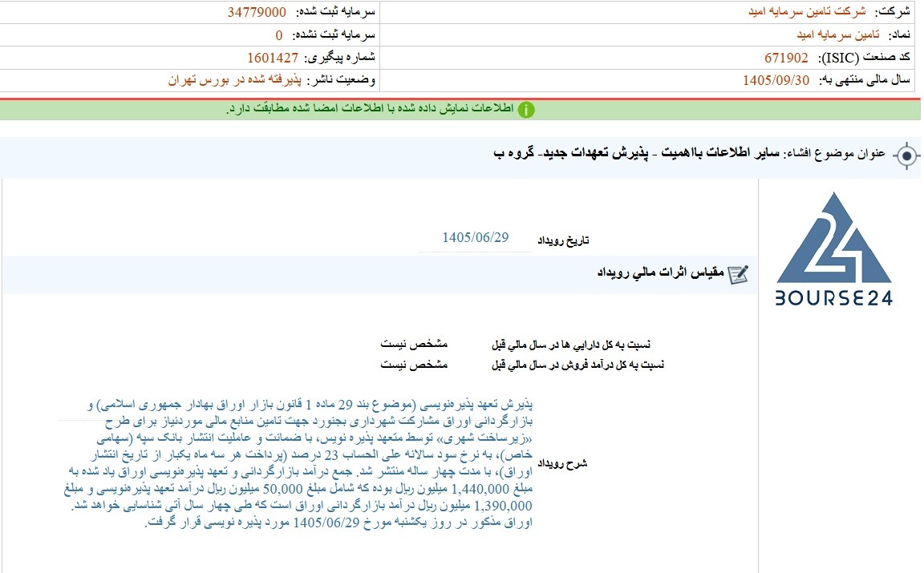Viewport: 924px width, 573px height.
Task: Click label نماد in header table
Action: tap(898, 34)
